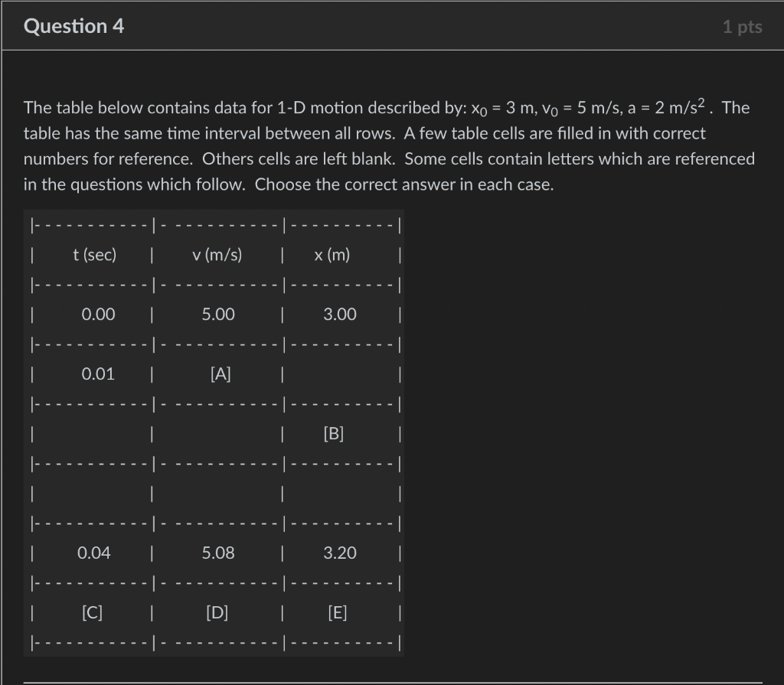Click the question description paragraph
The height and width of the screenshot is (685, 784).
389,145
